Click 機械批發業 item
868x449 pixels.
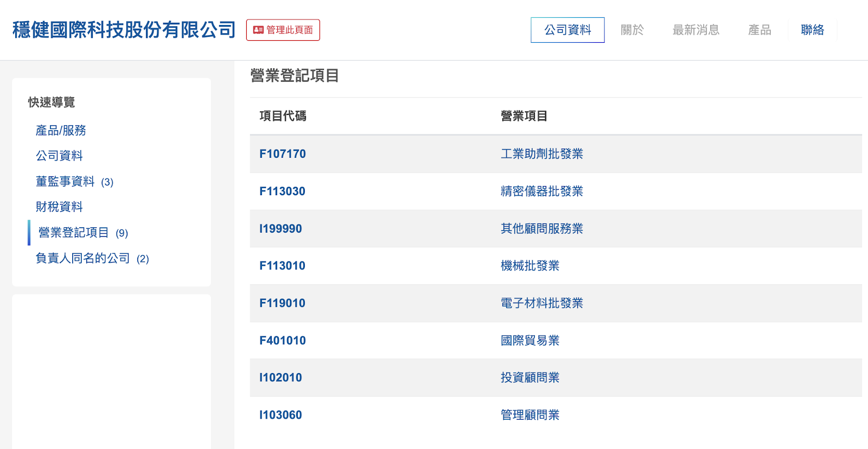click(529, 266)
